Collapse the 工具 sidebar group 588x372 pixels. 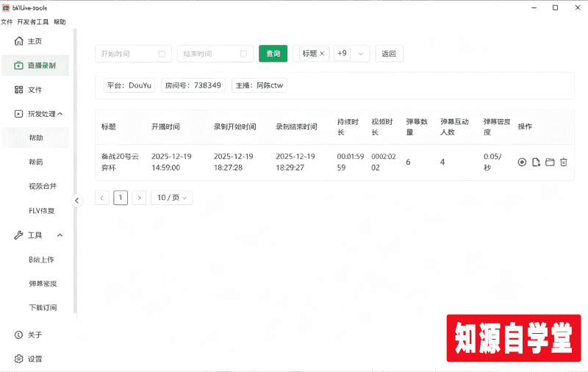[60, 235]
